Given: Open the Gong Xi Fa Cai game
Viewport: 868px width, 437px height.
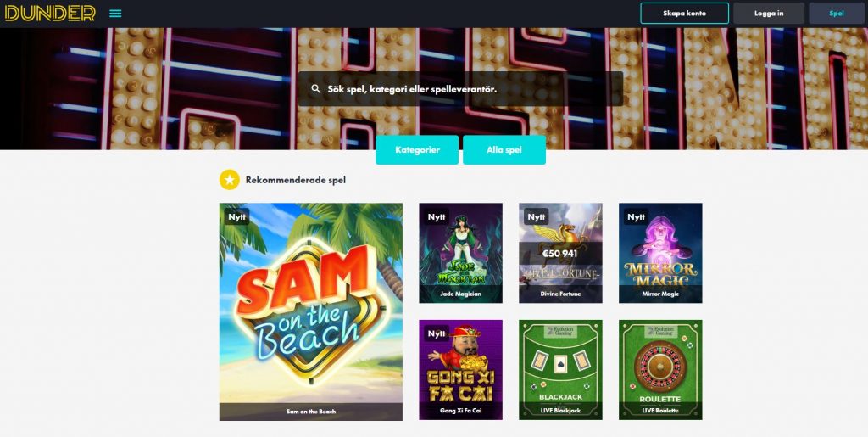Looking at the screenshot, I should click(460, 369).
